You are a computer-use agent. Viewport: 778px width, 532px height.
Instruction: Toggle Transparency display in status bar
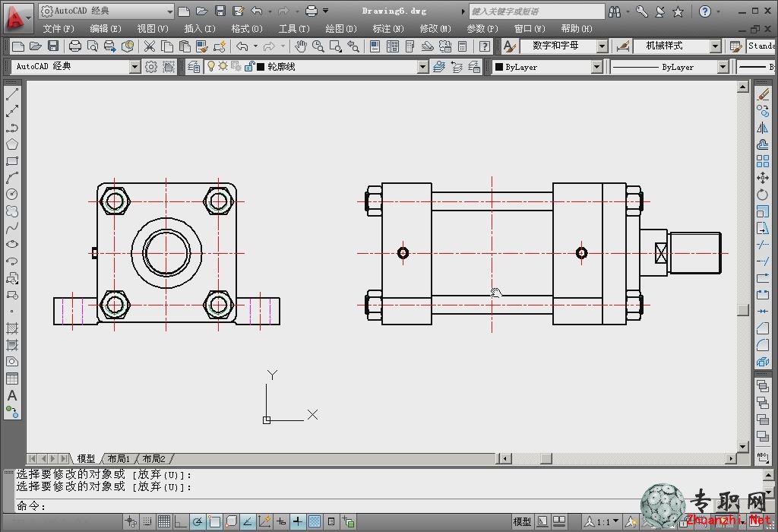coord(315,521)
